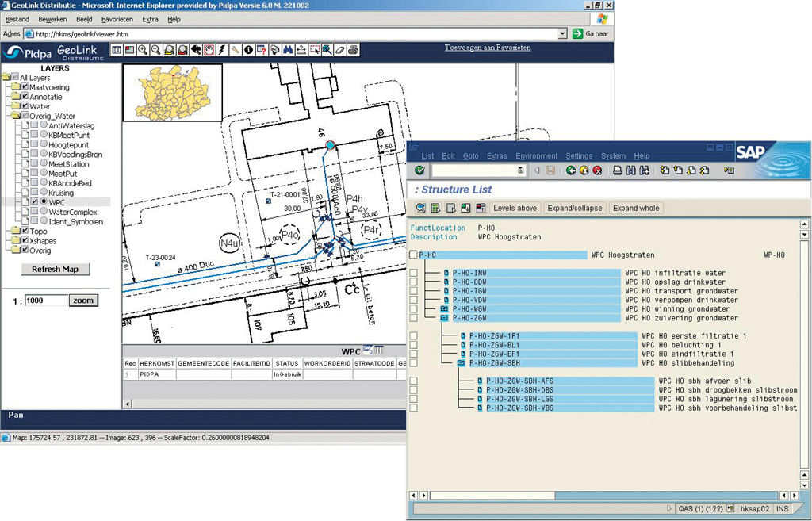Open the SAP Environment menu

[x=536, y=156]
